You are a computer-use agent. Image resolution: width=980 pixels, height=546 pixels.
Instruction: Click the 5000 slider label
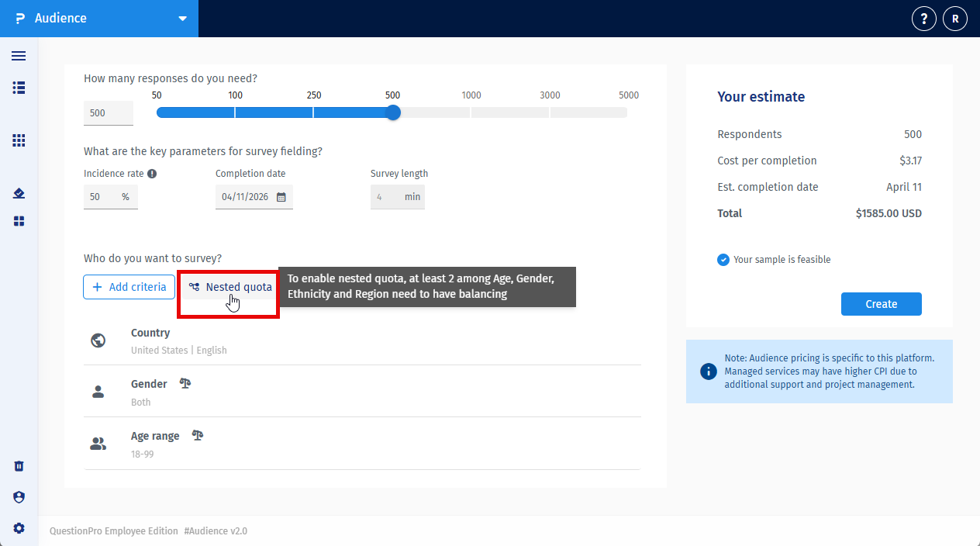(629, 95)
